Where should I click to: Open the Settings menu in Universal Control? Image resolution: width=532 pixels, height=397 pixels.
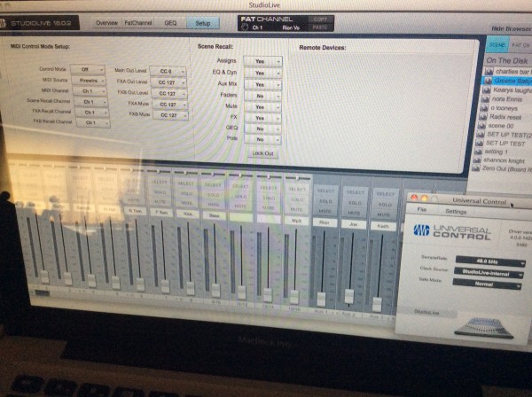coord(456,212)
